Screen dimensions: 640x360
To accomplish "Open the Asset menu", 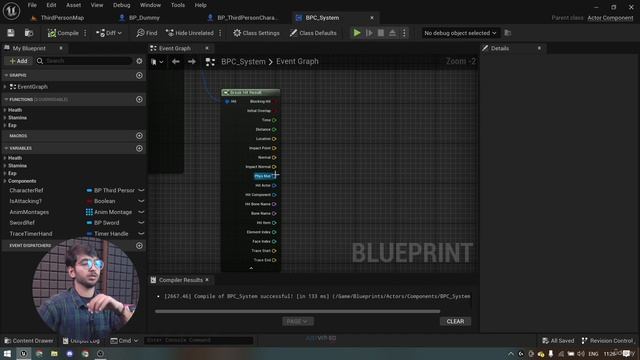I will tap(73, 5).
